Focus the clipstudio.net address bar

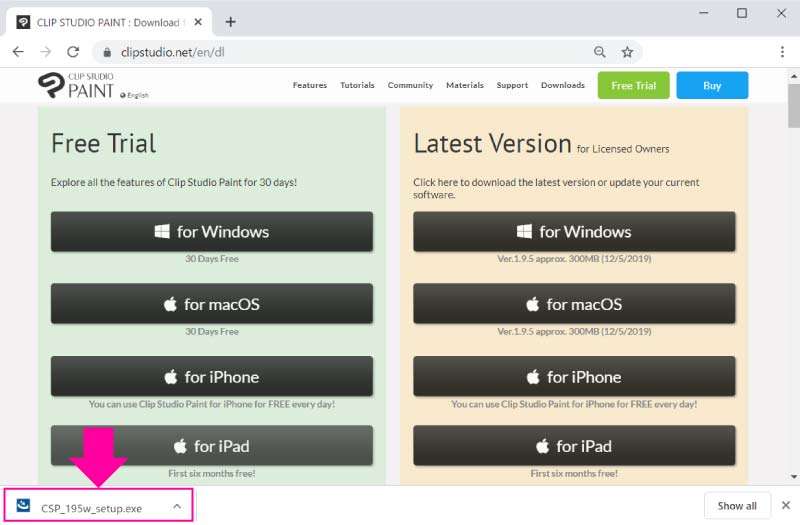point(350,52)
